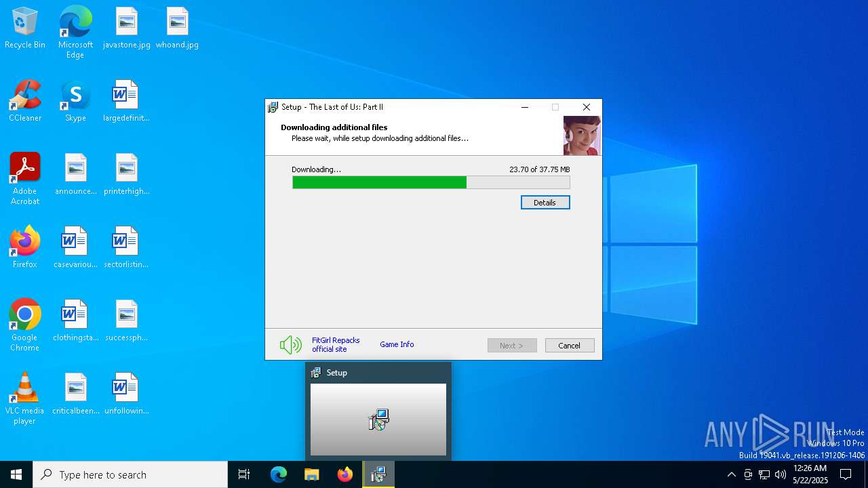Select casevariou... Word document icon
868x488 pixels.
click(x=75, y=248)
